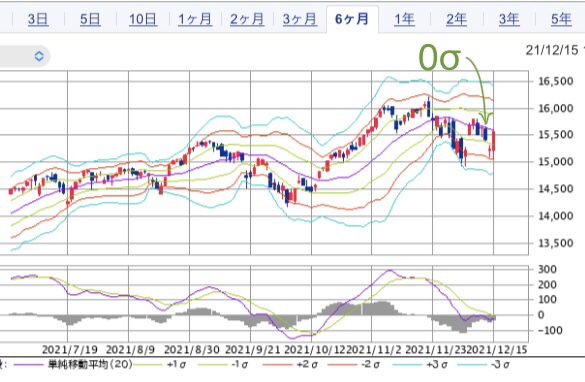
Task: Switch chart range to 1ヶ月
Action: [x=195, y=19]
